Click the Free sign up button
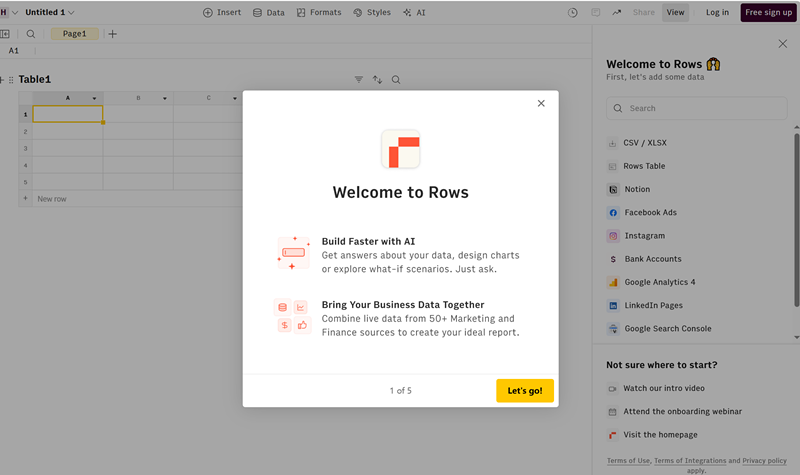This screenshot has width=800, height=475. [768, 12]
